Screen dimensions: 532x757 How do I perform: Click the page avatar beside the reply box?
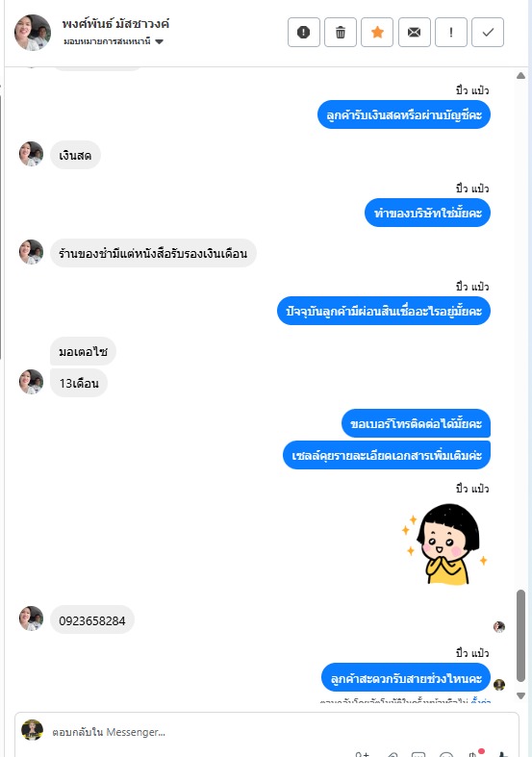pyautogui.click(x=33, y=730)
